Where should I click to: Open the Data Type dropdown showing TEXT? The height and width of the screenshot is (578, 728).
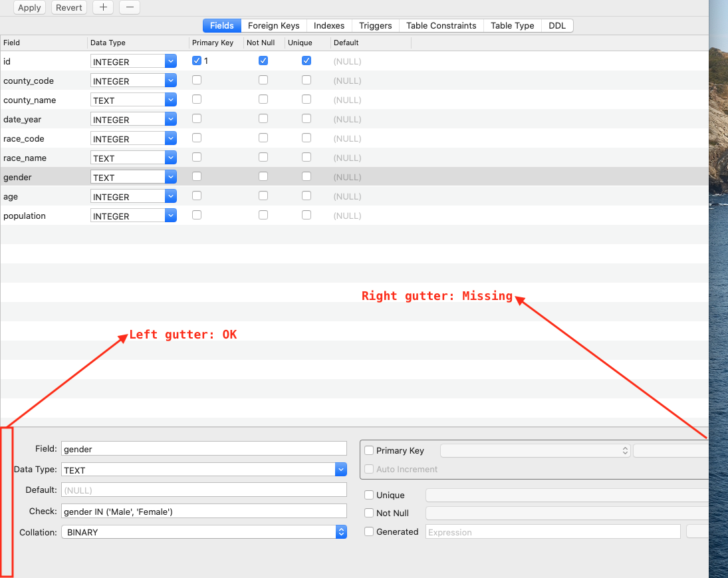click(340, 469)
